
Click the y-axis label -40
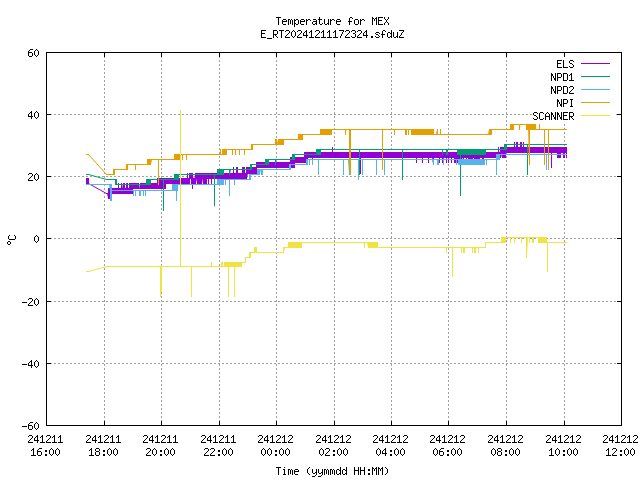[31, 364]
